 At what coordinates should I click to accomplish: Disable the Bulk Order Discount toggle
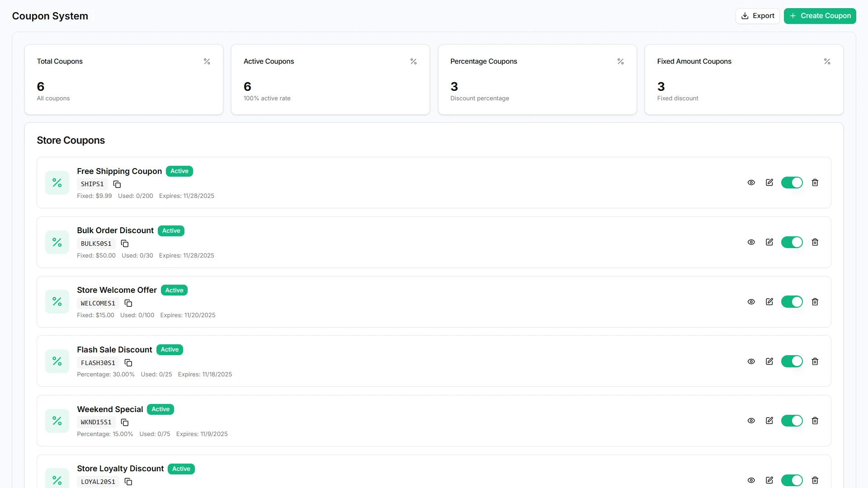(x=792, y=242)
